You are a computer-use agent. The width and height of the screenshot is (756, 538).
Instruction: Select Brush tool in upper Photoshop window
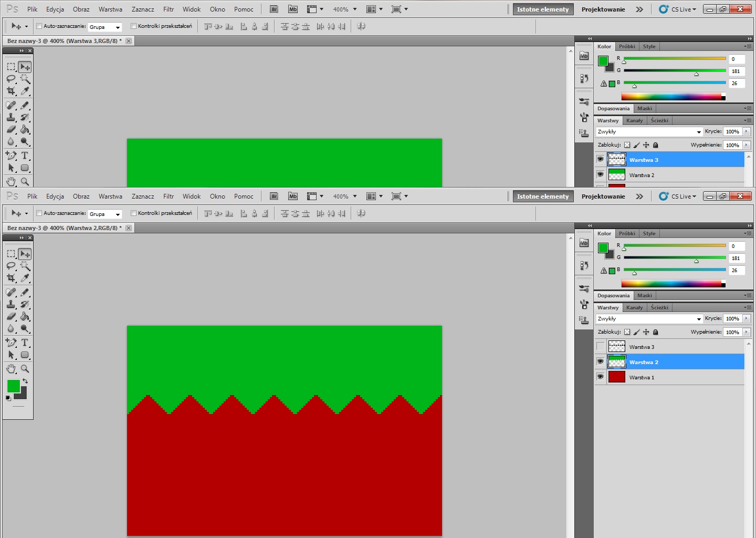coord(25,105)
